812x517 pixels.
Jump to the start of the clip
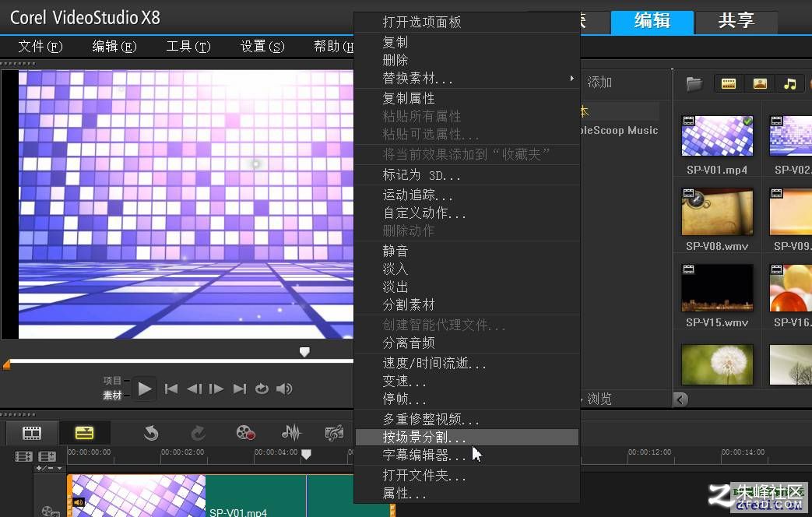point(171,389)
